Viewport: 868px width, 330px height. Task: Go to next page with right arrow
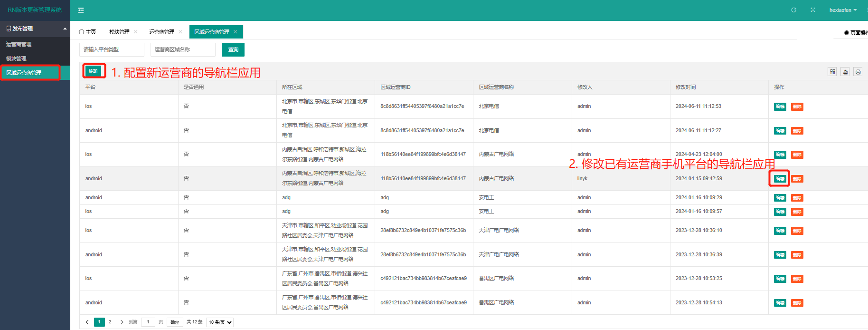coord(122,322)
